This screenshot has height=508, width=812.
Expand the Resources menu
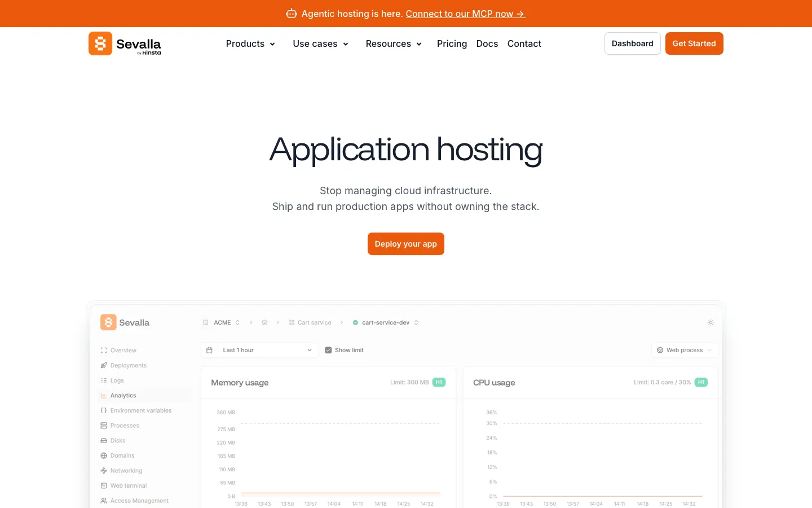click(x=394, y=43)
